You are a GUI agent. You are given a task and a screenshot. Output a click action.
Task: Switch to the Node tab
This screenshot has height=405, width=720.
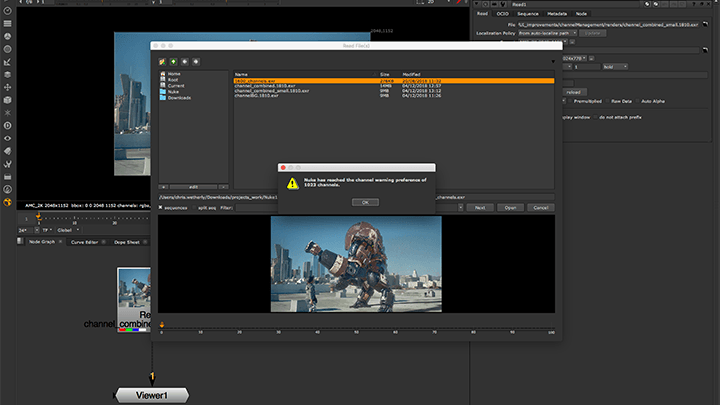tap(581, 14)
